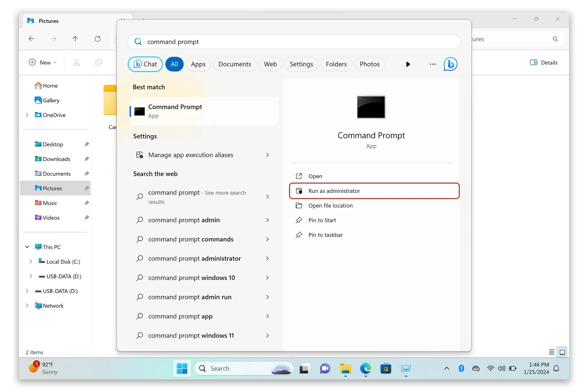The width and height of the screenshot is (588, 392).
Task: Switch to the Apps search filter
Action: [x=198, y=64]
